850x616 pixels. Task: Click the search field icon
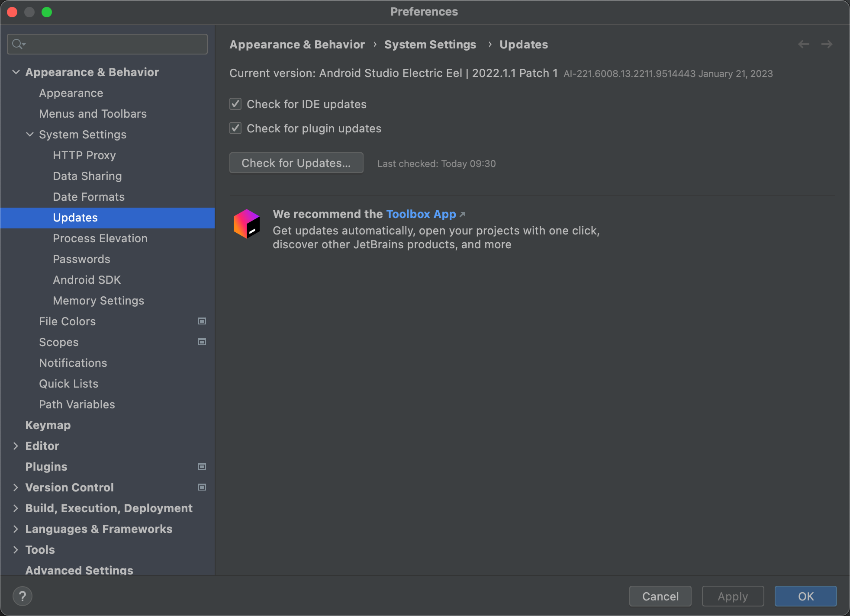coord(19,44)
